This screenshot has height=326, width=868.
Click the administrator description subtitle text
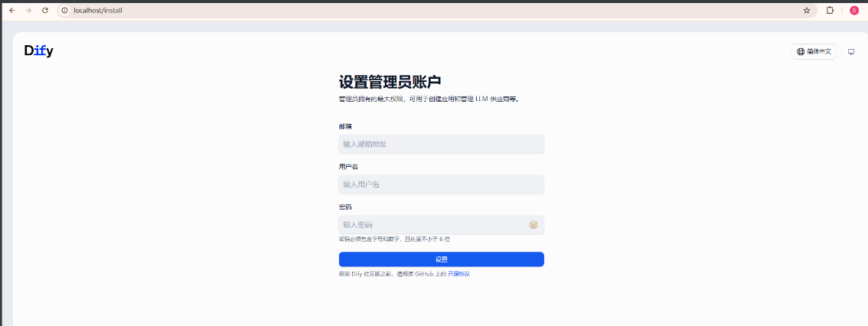(x=429, y=99)
